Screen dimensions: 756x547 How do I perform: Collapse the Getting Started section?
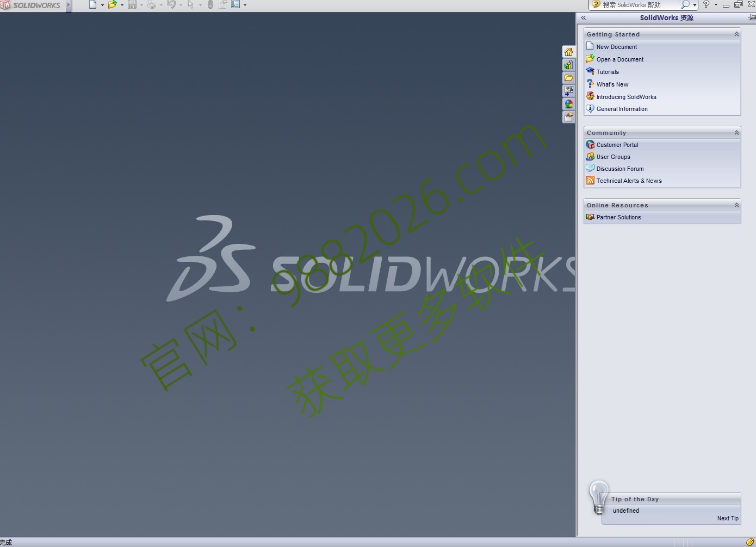[x=736, y=34]
